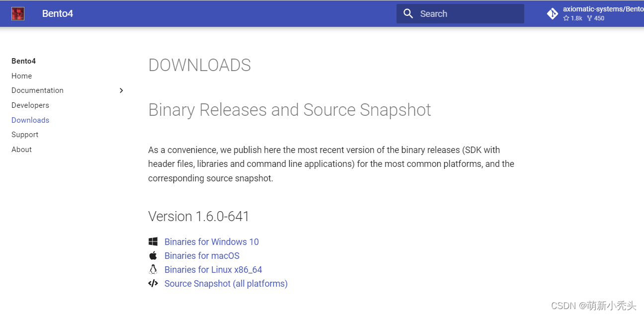Click the Bento4 sidebar heading
The height and width of the screenshot is (315, 644).
point(24,61)
